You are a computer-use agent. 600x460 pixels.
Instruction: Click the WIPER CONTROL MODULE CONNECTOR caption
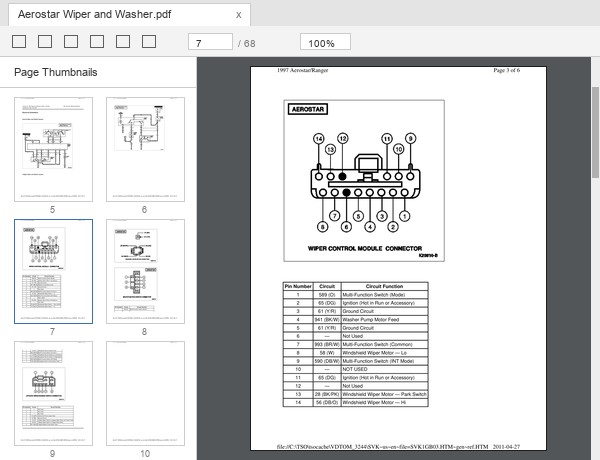365,248
